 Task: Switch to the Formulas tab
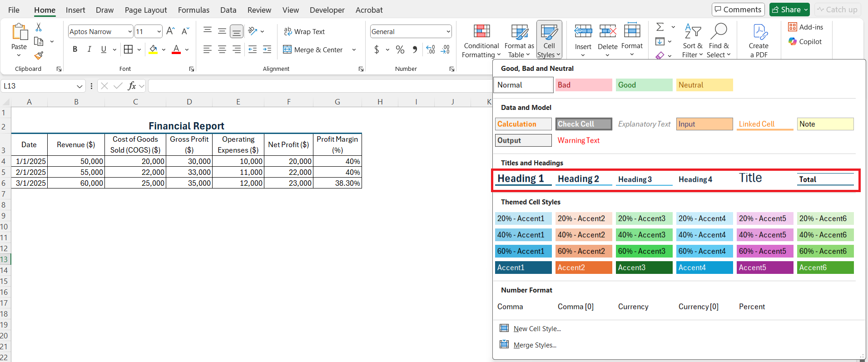[193, 10]
